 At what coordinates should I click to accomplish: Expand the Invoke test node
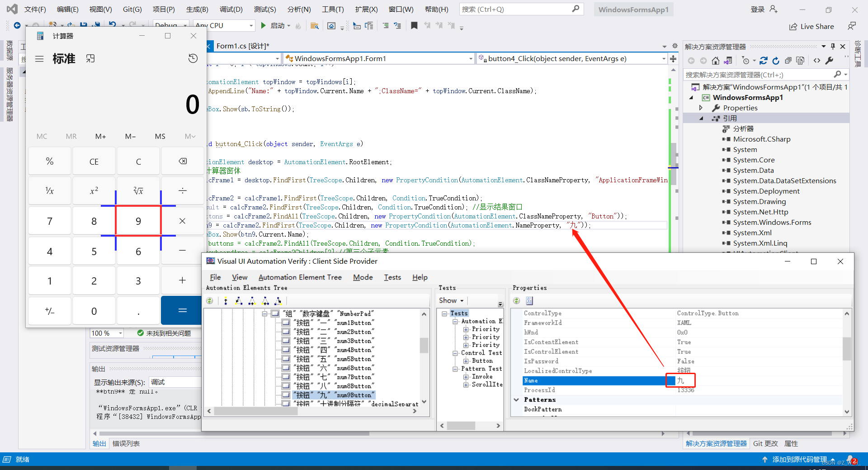[466, 376]
